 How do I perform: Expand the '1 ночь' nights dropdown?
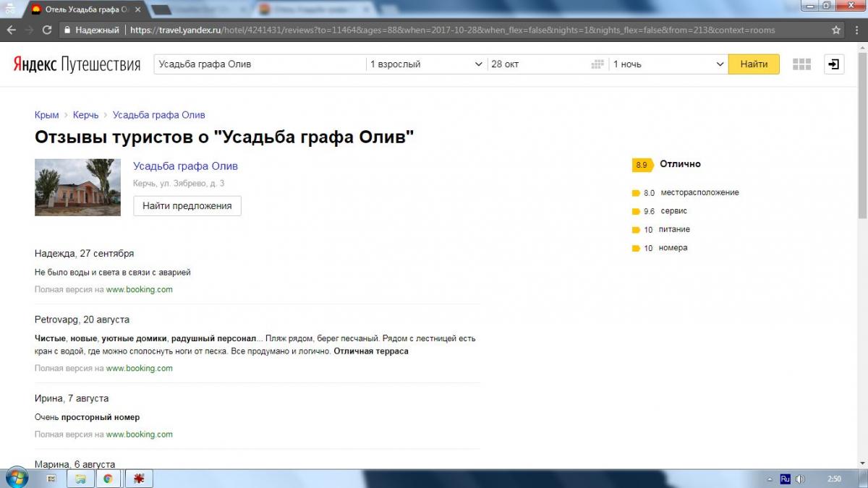(x=668, y=64)
